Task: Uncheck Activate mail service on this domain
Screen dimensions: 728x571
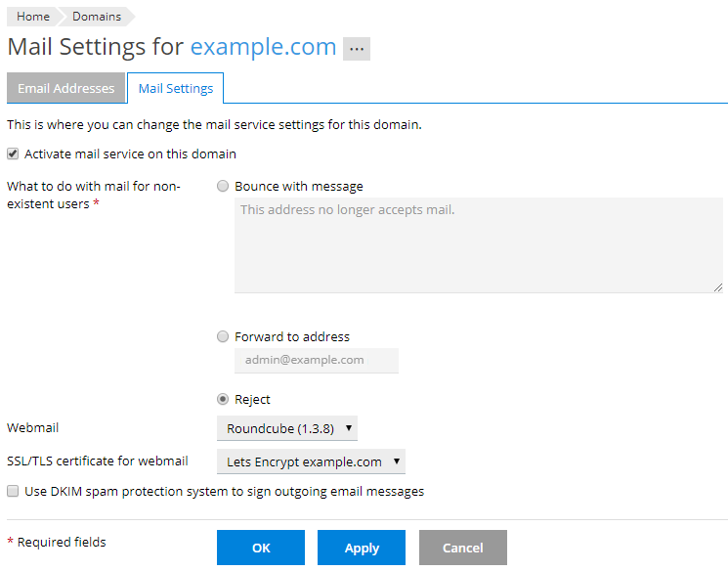Action: (13, 154)
